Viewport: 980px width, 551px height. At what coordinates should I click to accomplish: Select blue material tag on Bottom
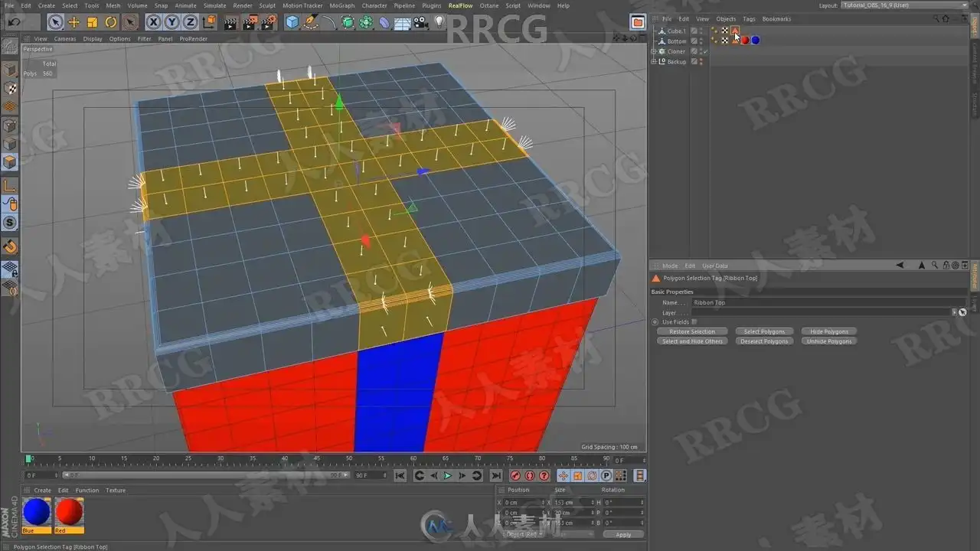coord(755,41)
